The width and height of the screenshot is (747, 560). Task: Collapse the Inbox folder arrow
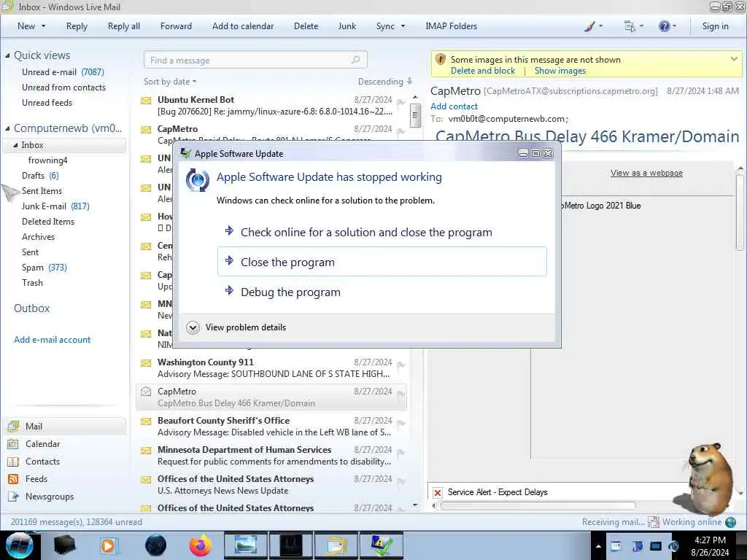point(16,145)
